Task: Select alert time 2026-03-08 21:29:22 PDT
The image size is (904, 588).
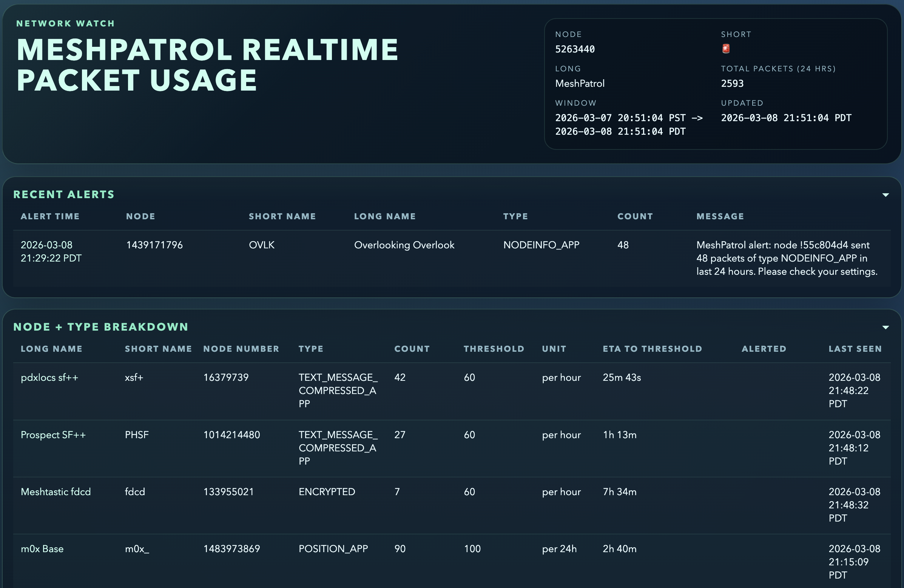Action: coord(51,252)
